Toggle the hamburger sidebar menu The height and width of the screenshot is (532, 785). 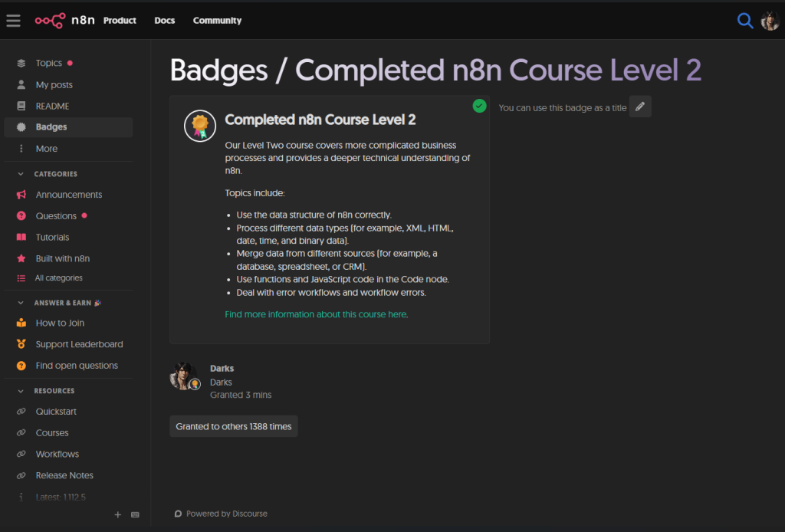pyautogui.click(x=13, y=21)
